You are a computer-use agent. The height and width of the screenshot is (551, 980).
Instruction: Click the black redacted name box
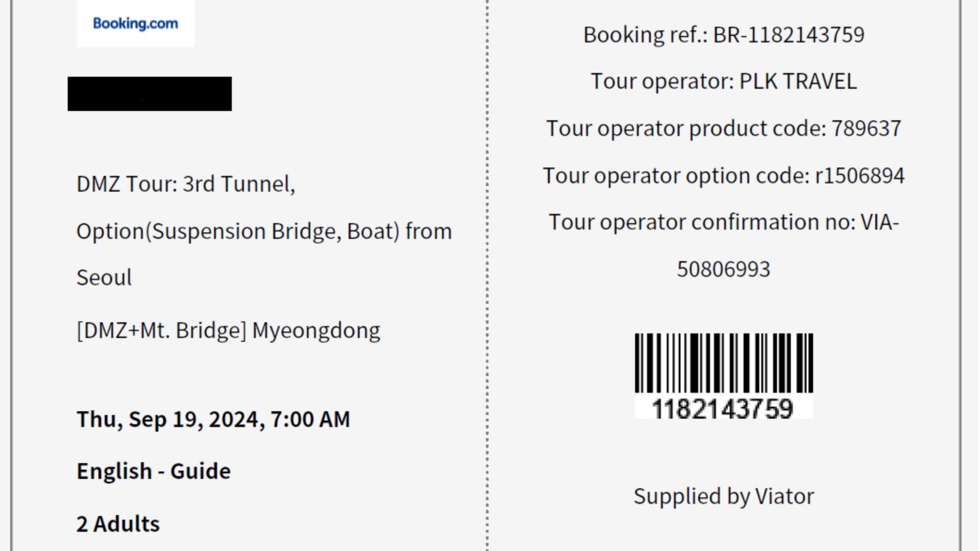pyautogui.click(x=150, y=94)
